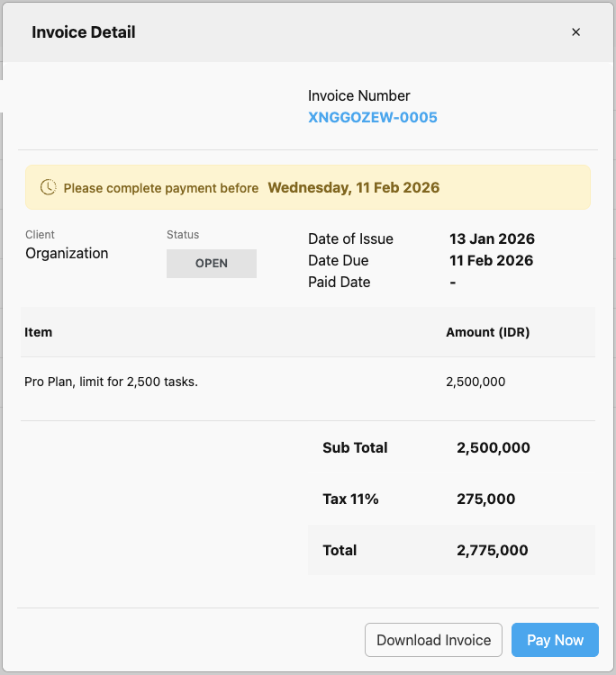Click the Item column header

[39, 332]
